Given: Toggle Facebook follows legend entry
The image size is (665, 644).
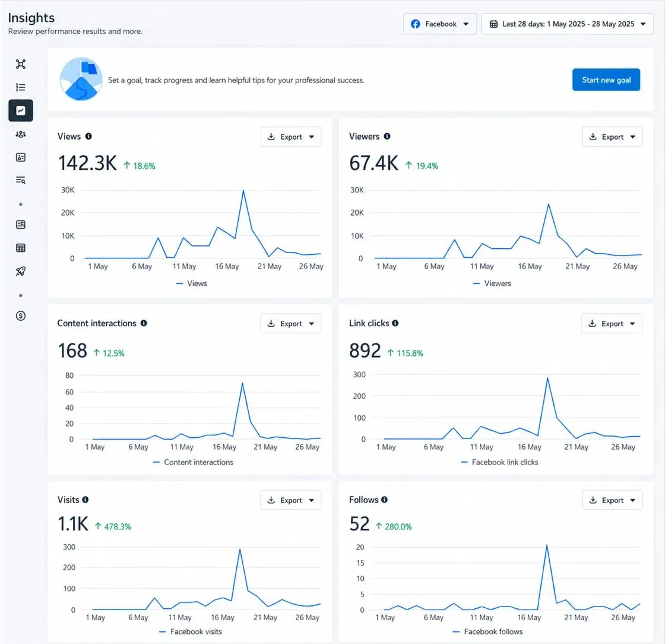Looking at the screenshot, I should 487,632.
